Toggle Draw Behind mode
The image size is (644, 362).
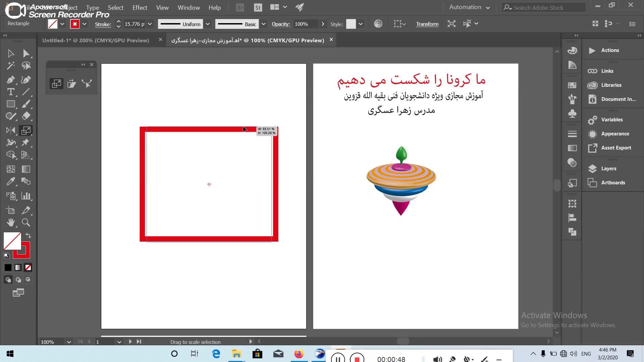click(x=18, y=280)
